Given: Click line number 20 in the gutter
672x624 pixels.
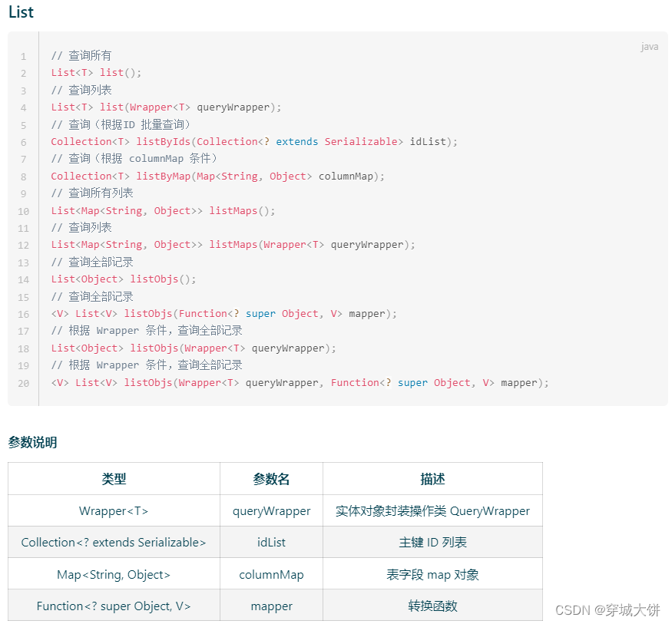Looking at the screenshot, I should tap(24, 383).
